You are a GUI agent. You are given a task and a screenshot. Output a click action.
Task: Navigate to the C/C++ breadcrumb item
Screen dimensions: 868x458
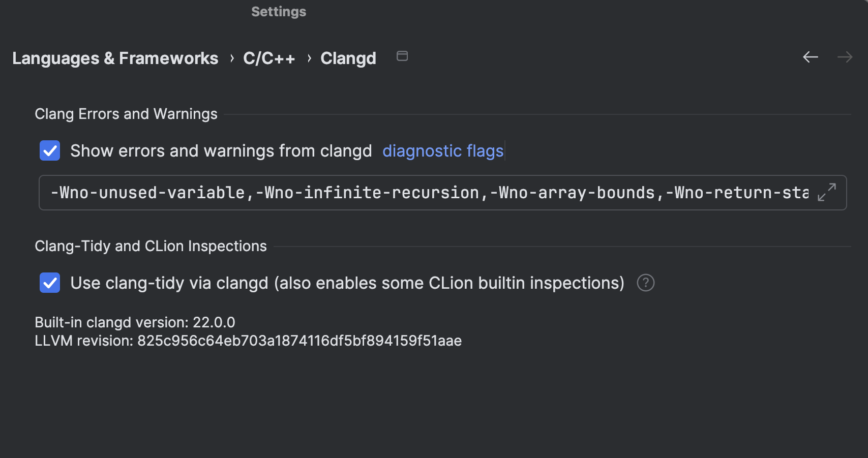point(268,58)
